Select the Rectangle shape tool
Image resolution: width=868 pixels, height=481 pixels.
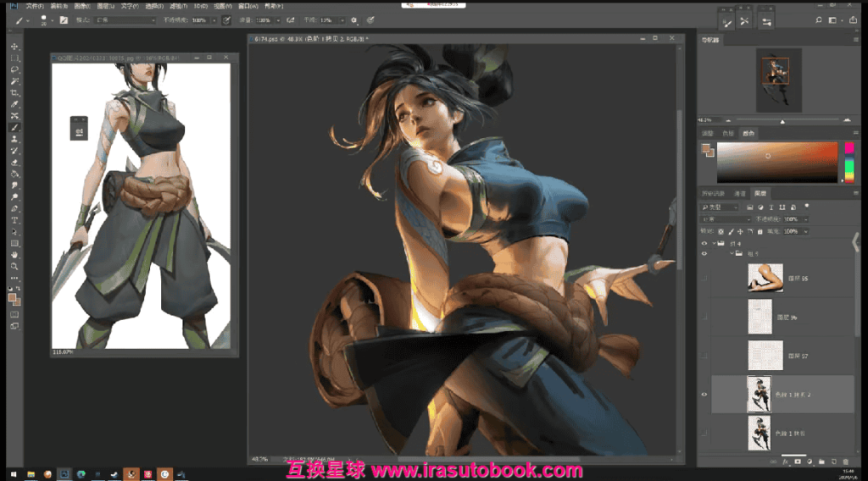coord(15,244)
